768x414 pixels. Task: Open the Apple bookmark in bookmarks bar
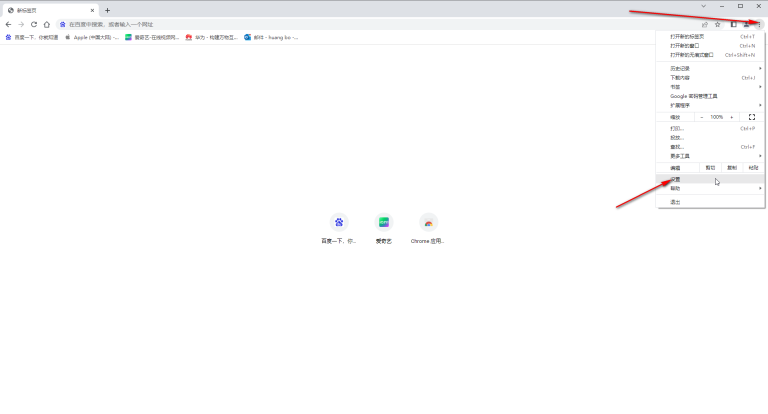pyautogui.click(x=92, y=37)
